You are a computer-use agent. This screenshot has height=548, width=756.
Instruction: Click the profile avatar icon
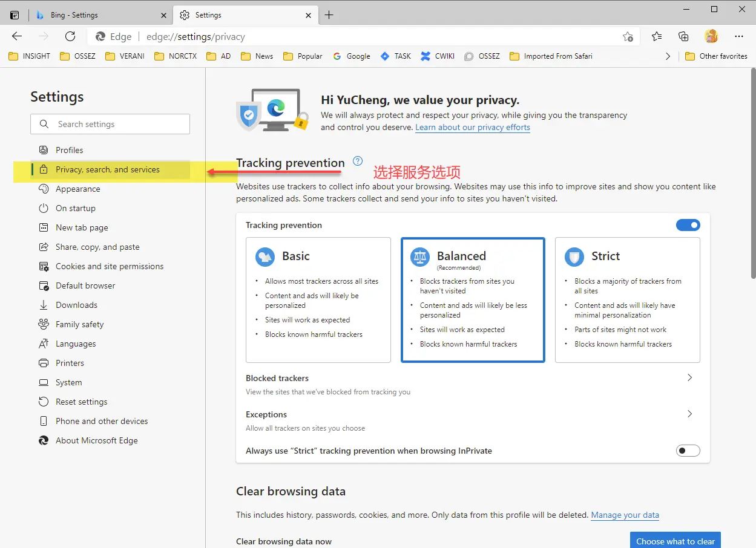click(711, 36)
